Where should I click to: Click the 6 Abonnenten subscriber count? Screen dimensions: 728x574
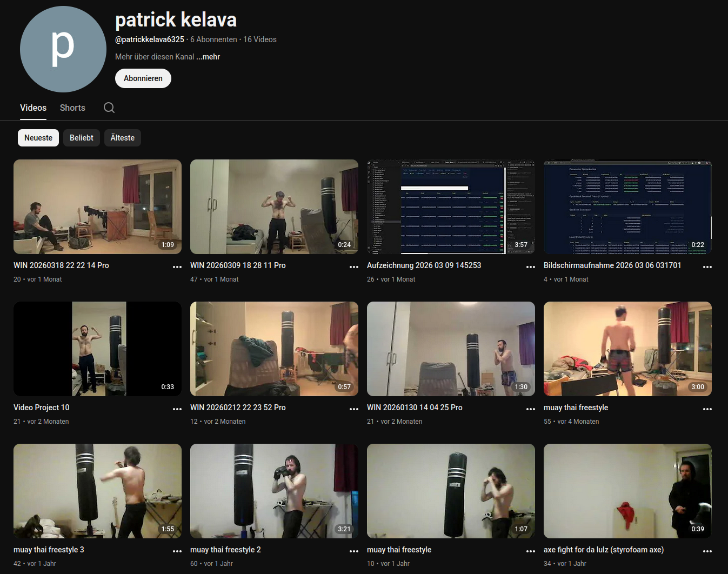pyautogui.click(x=213, y=39)
